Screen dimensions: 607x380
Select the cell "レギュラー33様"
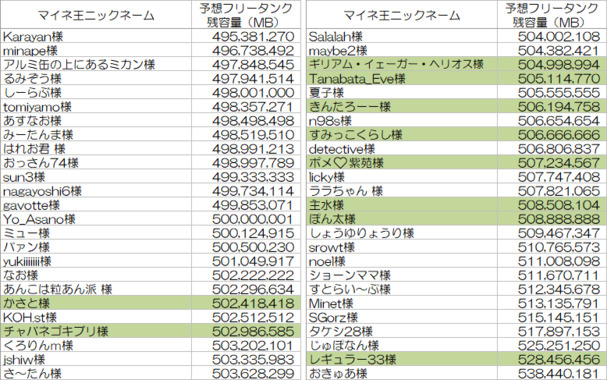402,360
